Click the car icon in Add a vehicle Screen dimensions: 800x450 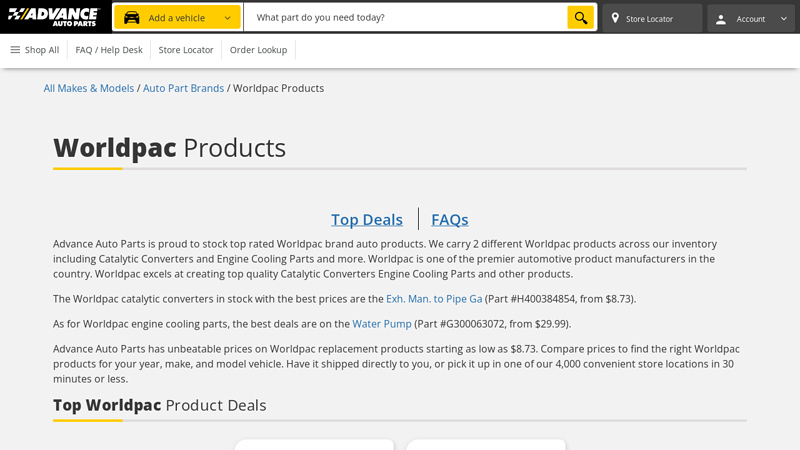click(131, 18)
